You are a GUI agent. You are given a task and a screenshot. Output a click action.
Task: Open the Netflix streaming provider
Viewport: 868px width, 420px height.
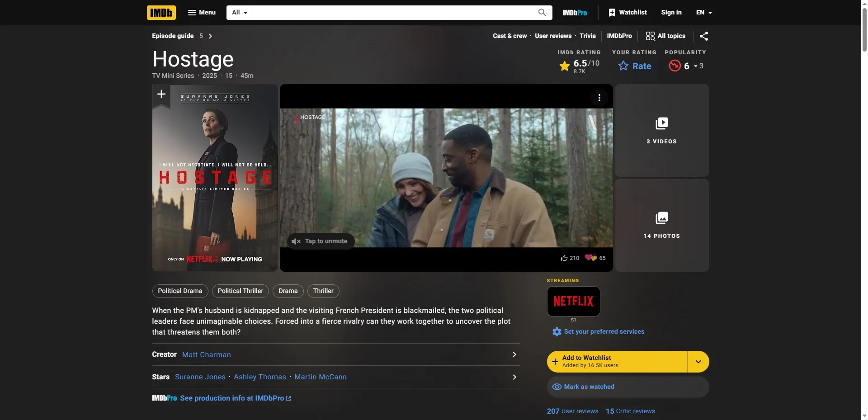click(573, 301)
